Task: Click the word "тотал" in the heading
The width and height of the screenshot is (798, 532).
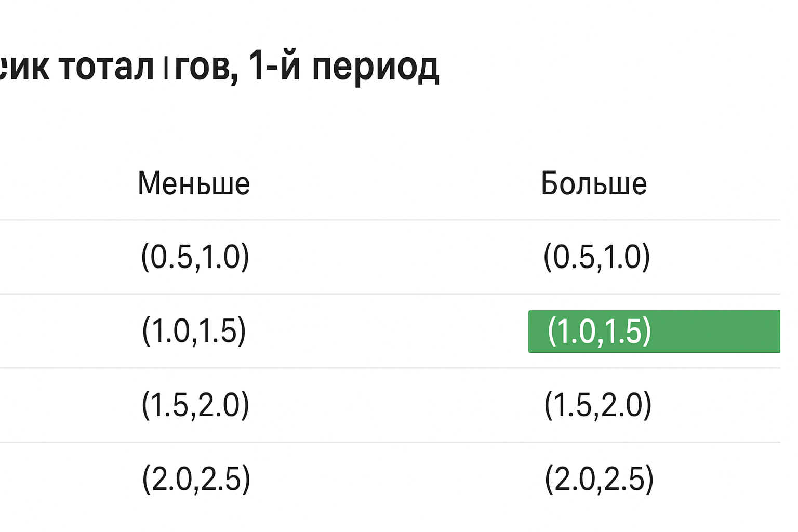Action: (106, 68)
